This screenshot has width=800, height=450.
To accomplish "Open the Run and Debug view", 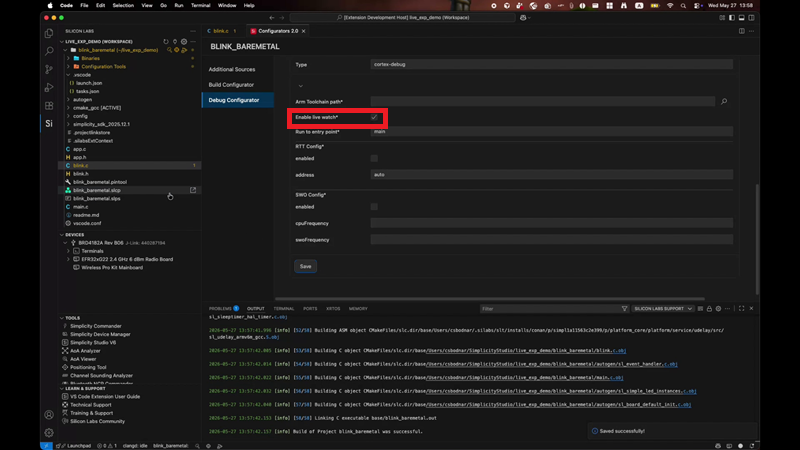I will (49, 88).
